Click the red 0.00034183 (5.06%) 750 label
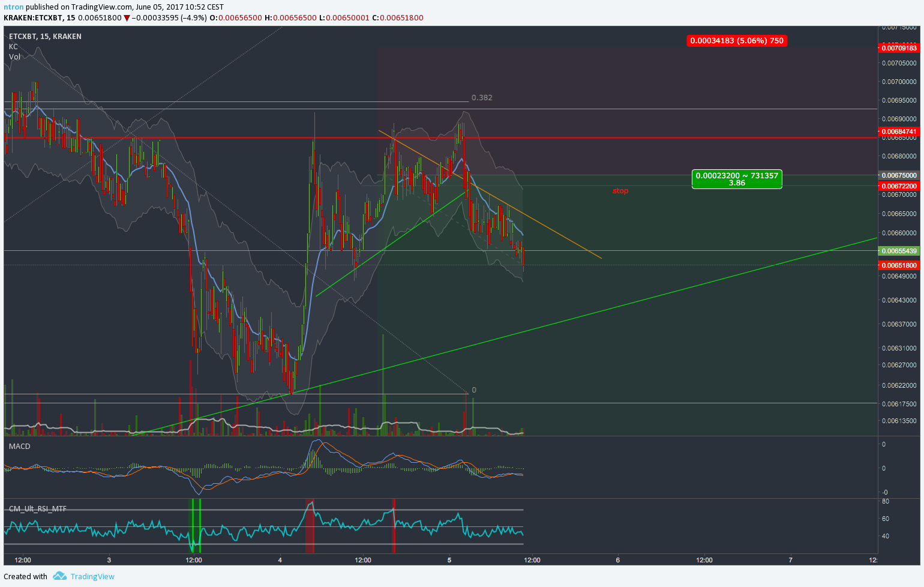 coord(737,41)
